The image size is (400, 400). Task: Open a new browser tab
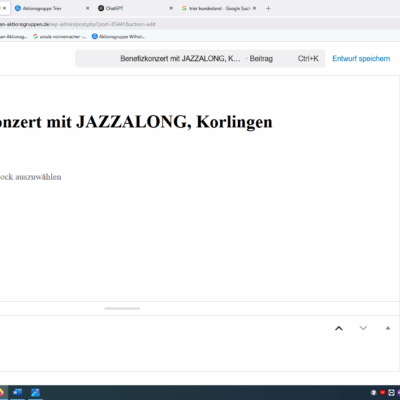coord(268,8)
